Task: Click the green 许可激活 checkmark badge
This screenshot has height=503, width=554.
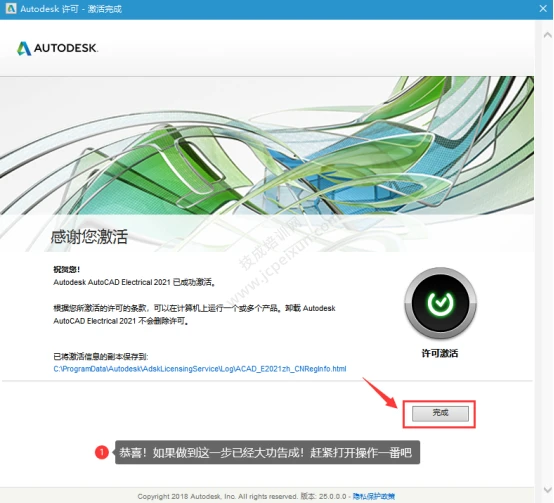Action: pos(440,303)
